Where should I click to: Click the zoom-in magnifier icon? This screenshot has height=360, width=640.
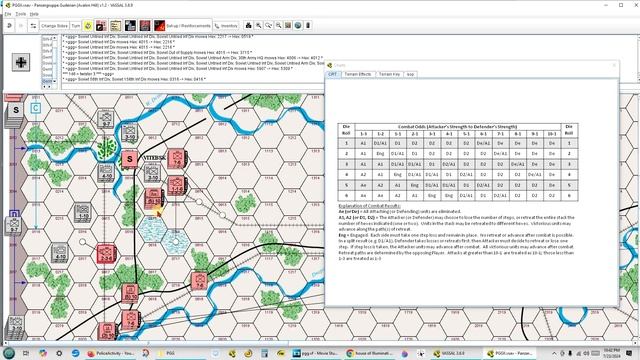pyautogui.click(x=258, y=25)
